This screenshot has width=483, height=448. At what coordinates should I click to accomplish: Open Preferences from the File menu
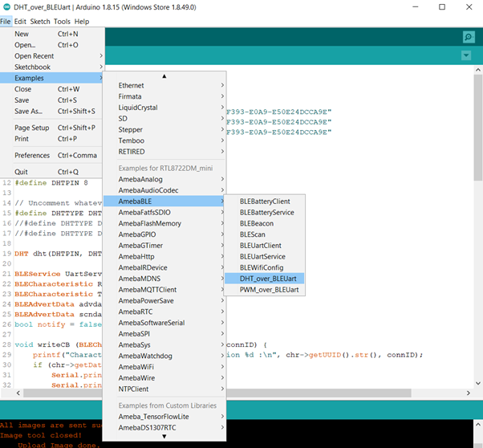32,155
